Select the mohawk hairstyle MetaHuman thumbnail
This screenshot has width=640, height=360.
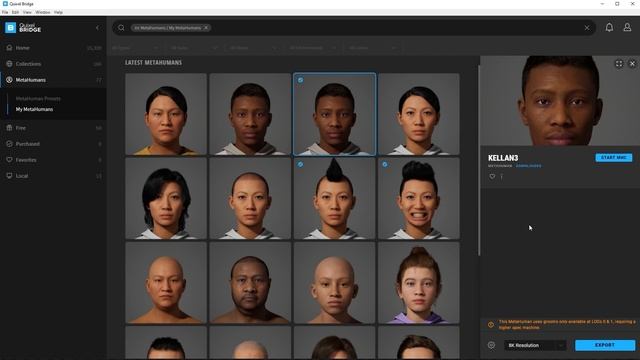tap(334, 198)
